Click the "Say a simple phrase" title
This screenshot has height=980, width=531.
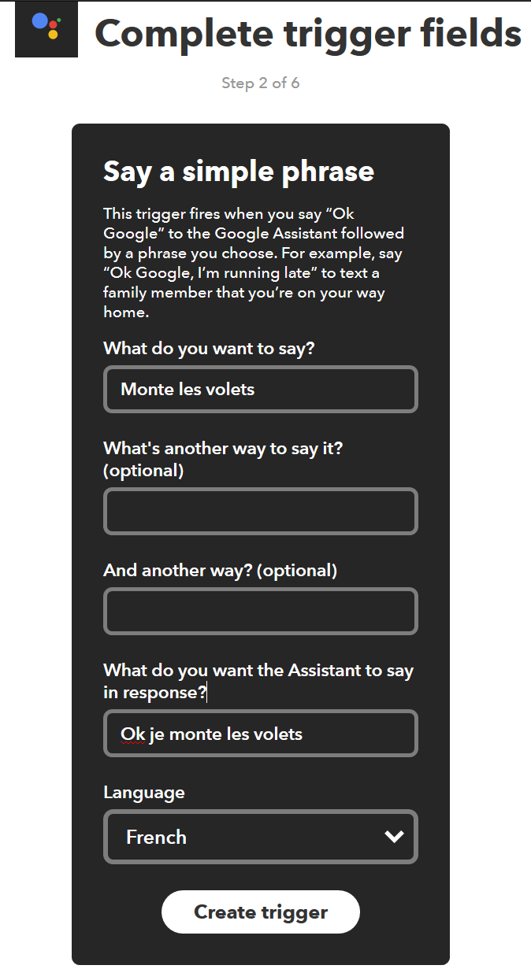point(239,172)
